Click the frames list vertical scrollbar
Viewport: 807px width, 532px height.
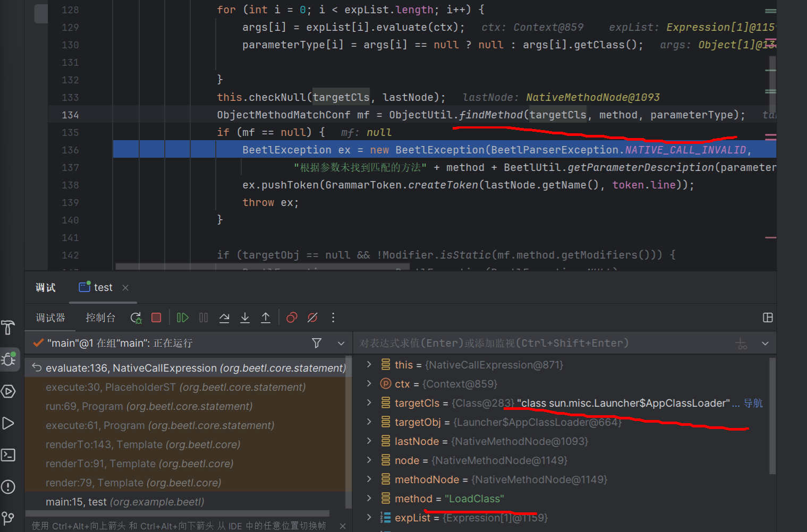point(349,432)
